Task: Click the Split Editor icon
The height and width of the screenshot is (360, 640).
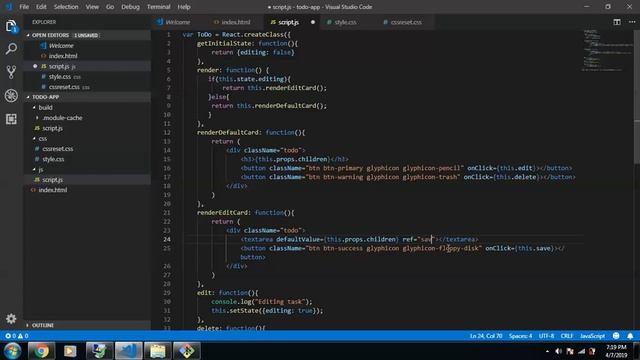Action: [617, 22]
